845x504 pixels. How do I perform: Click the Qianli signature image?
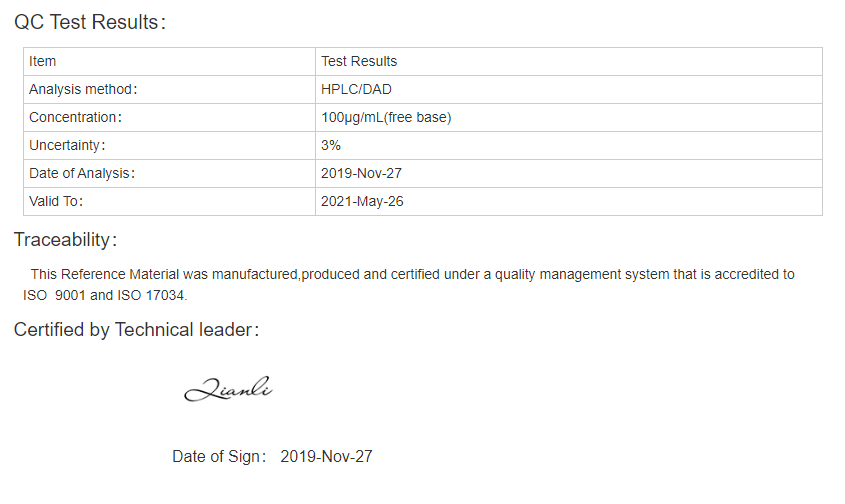pyautogui.click(x=228, y=389)
